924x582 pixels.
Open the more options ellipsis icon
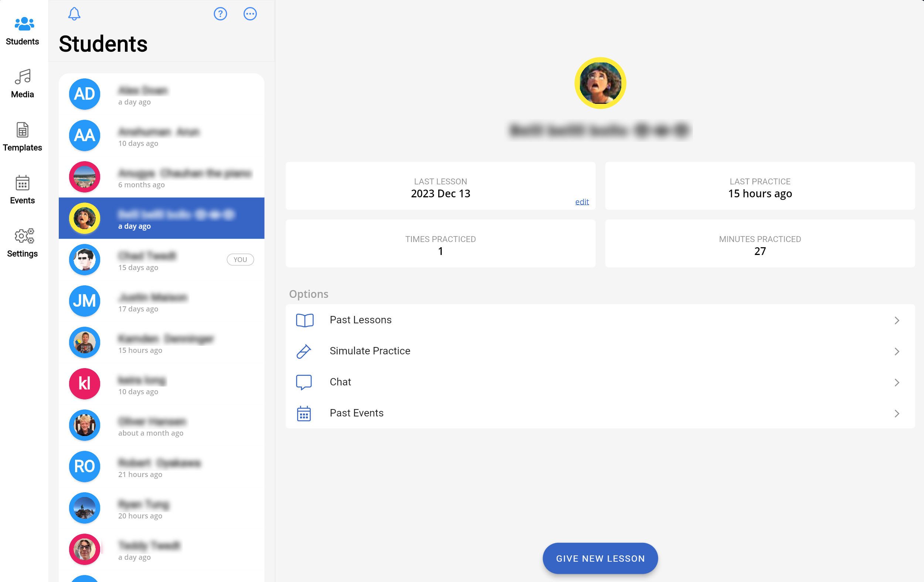(x=250, y=14)
